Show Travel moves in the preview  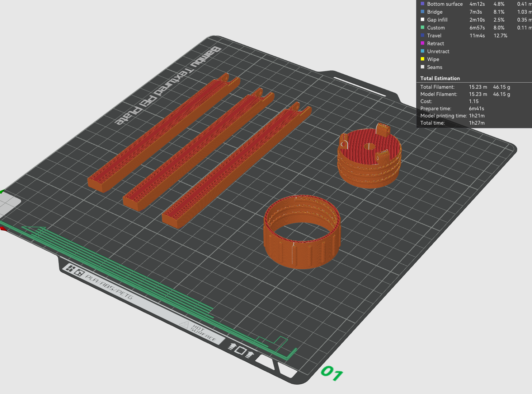(x=434, y=36)
